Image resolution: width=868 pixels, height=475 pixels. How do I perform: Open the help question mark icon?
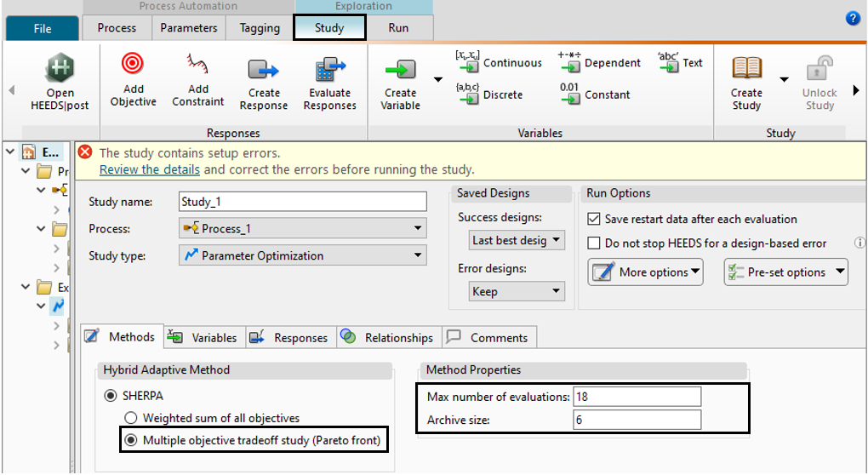[853, 18]
